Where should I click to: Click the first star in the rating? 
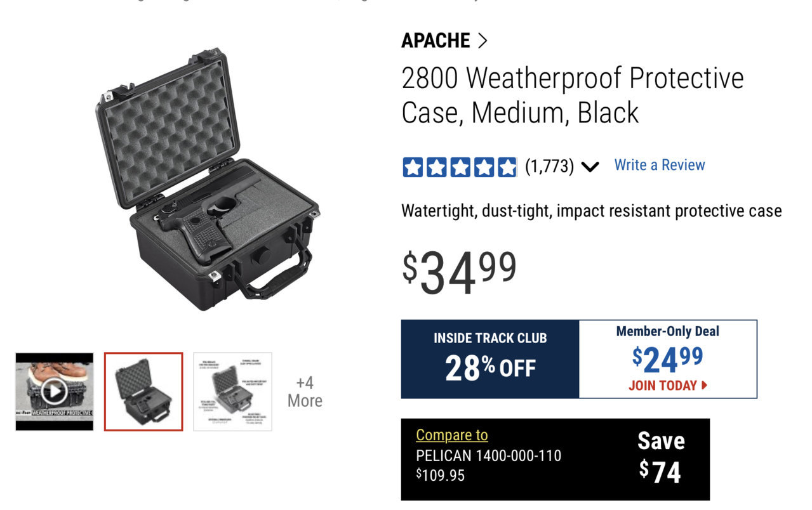pos(413,167)
